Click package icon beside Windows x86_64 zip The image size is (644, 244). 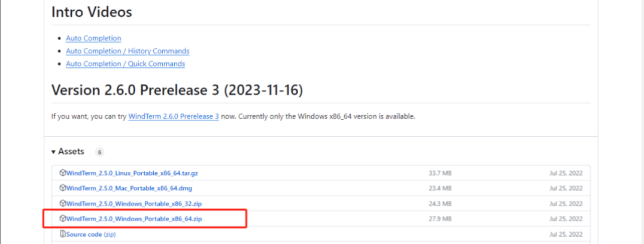click(62, 218)
